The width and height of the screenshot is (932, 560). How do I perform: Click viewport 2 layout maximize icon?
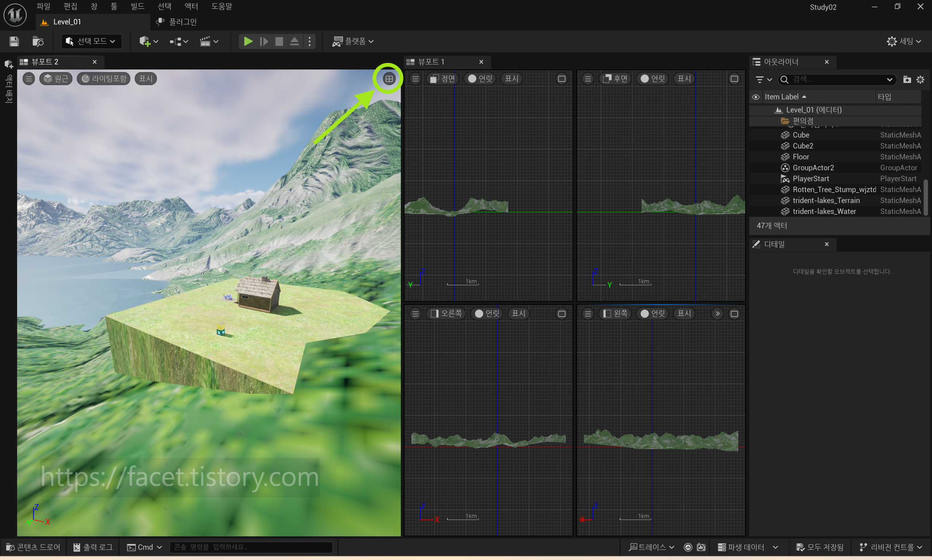pyautogui.click(x=389, y=79)
